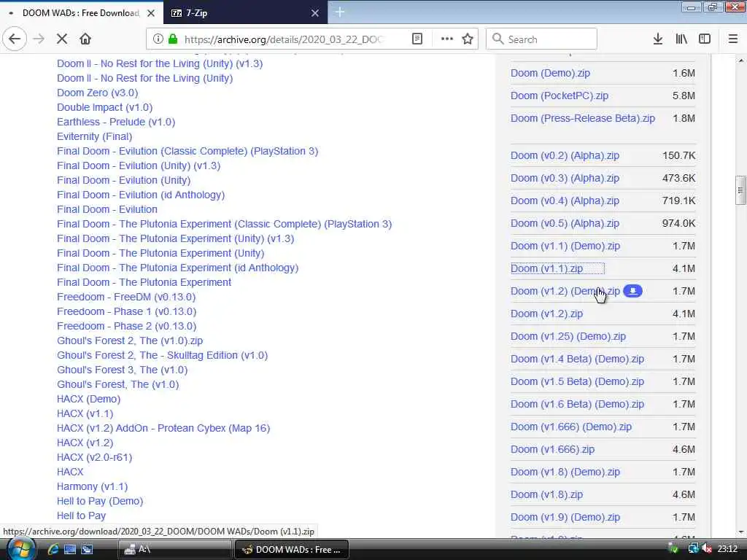747x560 pixels.
Task: Open Double Impact (v1.0) link
Action: 105,108
